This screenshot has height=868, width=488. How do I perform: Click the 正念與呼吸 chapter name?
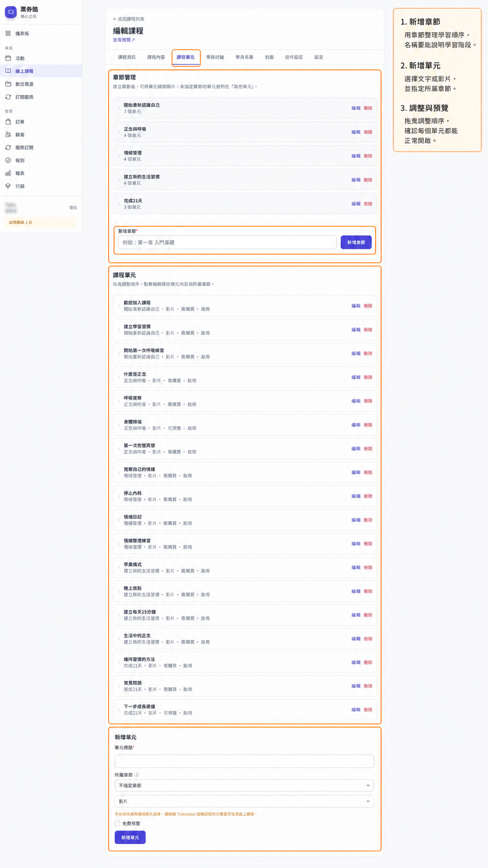[x=135, y=129]
